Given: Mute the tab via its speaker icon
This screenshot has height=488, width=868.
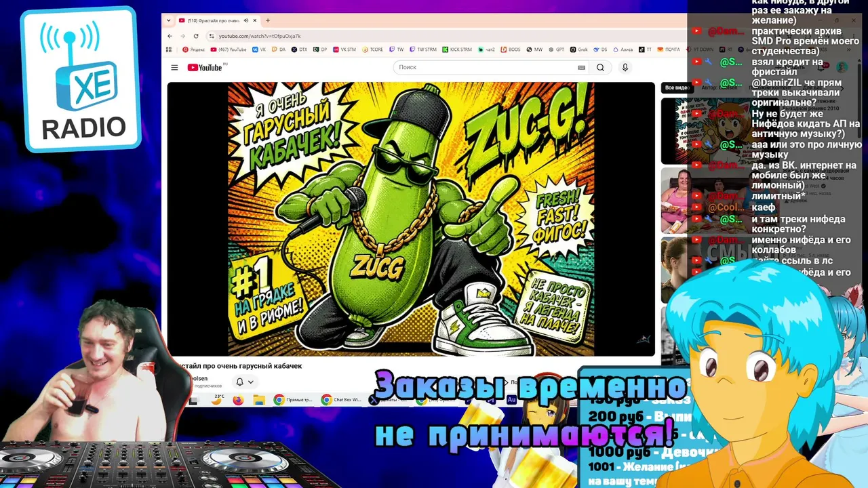Looking at the screenshot, I should point(246,20).
